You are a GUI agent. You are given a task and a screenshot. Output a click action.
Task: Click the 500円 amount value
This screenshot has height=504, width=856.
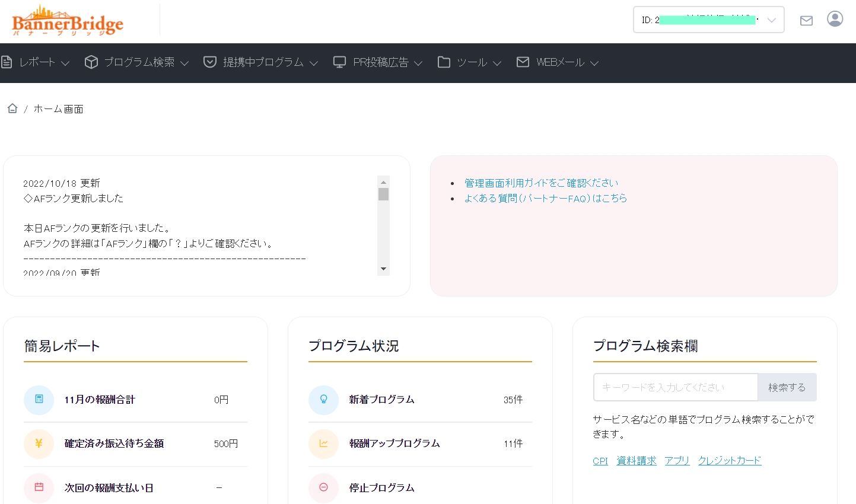pos(226,444)
